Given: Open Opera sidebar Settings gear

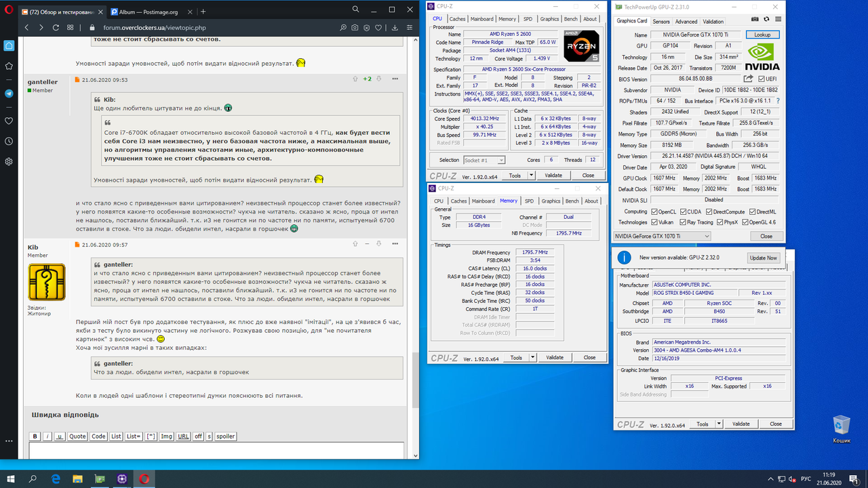Looking at the screenshot, I should pos(9,161).
